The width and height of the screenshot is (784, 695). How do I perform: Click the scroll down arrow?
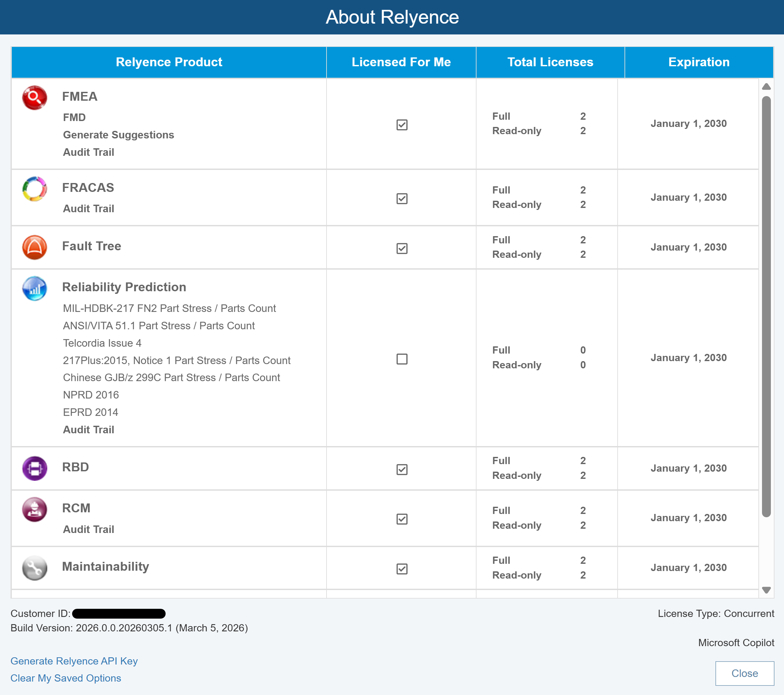pos(766,590)
